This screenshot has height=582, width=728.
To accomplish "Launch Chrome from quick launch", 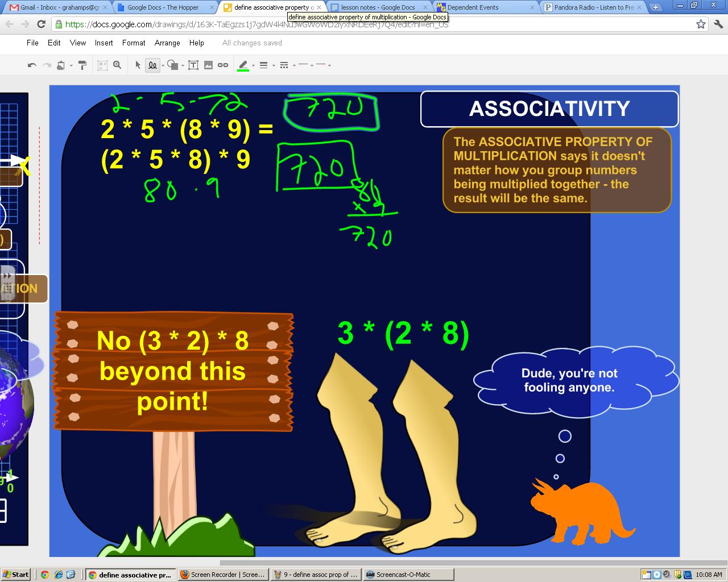I will point(45,575).
